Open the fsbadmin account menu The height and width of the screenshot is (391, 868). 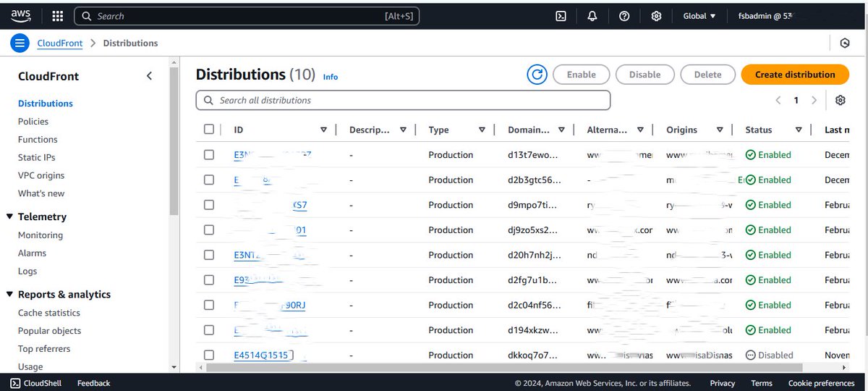pyautogui.click(x=765, y=16)
